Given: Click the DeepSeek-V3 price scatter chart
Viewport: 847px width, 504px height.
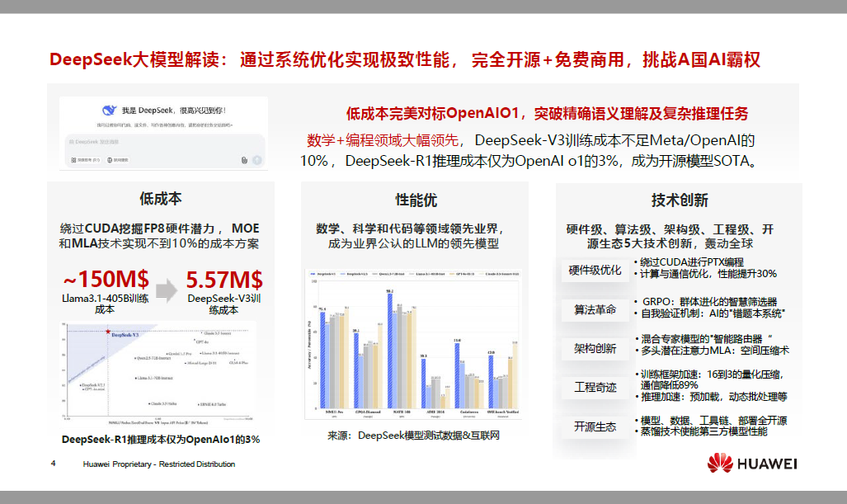Looking at the screenshot, I should 158,373.
